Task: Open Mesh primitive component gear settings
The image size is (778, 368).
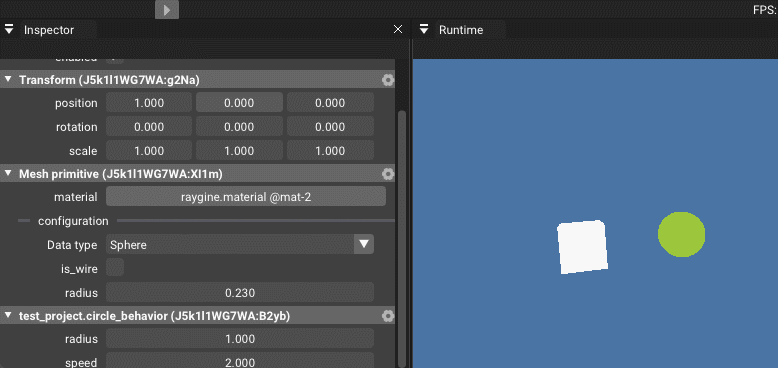Action: point(388,174)
